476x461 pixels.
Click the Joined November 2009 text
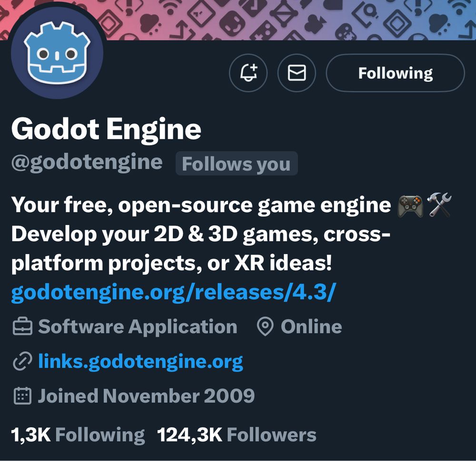pyautogui.click(x=146, y=396)
